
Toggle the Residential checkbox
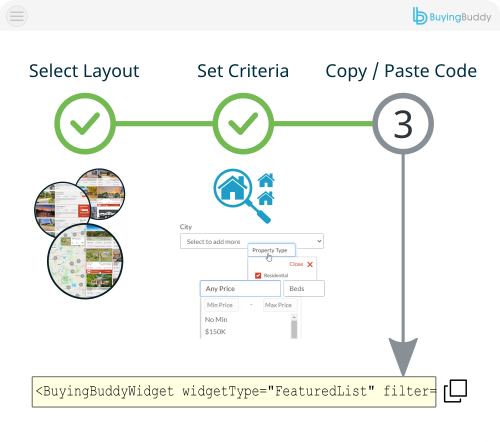click(258, 275)
